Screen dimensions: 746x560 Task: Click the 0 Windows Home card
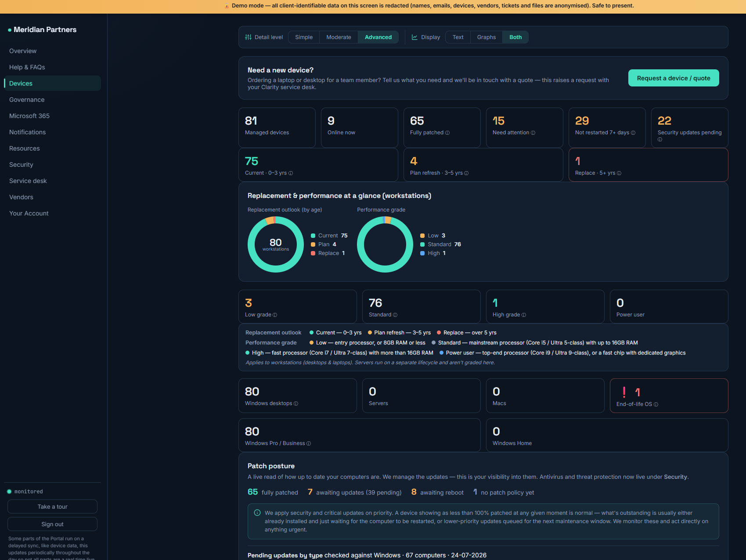click(x=607, y=435)
